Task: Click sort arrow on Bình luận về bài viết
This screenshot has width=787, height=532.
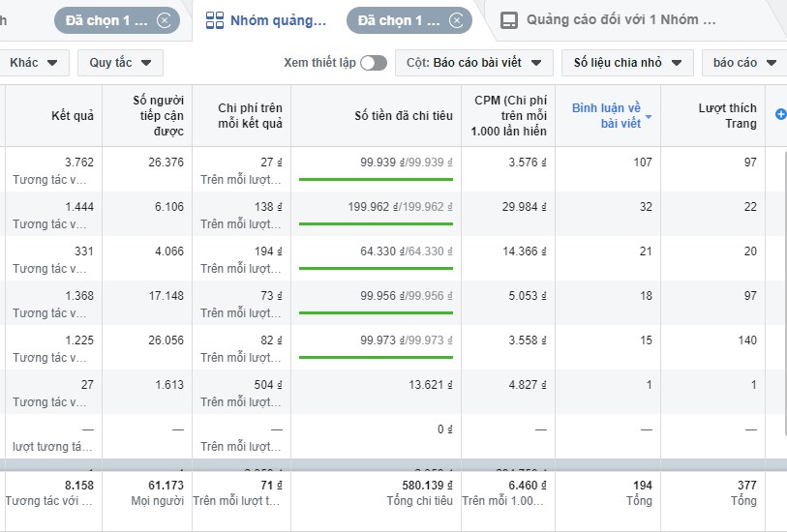Action: coord(649,117)
